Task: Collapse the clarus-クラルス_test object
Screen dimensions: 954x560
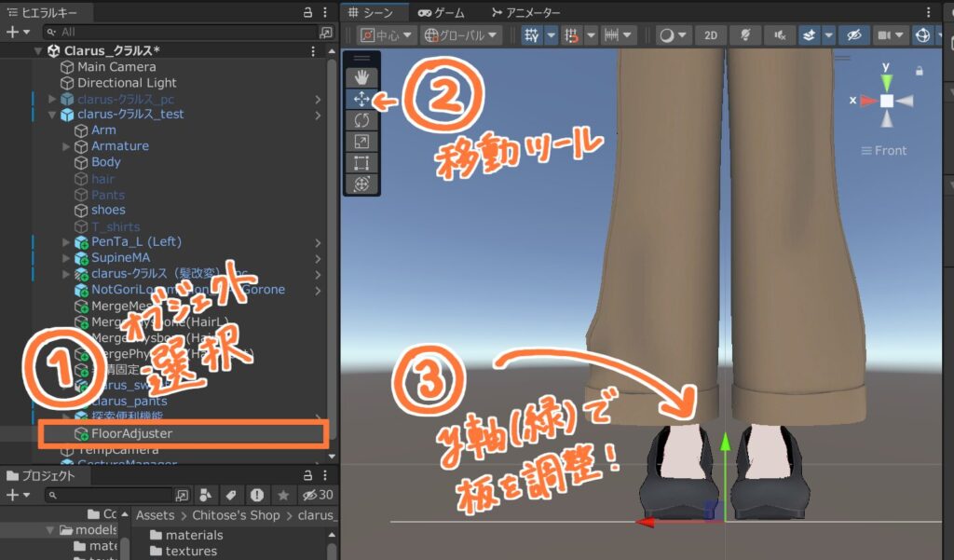Action: point(52,115)
